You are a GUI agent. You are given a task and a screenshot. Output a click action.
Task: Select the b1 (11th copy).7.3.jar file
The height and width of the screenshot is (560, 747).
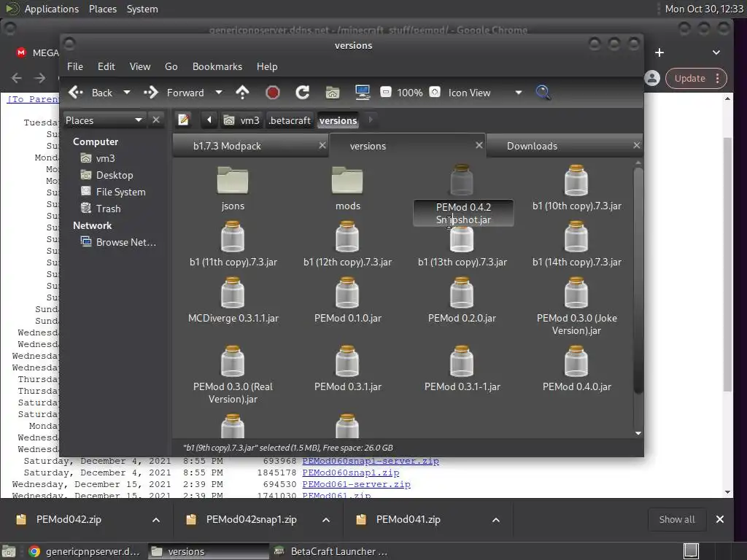pos(233,244)
